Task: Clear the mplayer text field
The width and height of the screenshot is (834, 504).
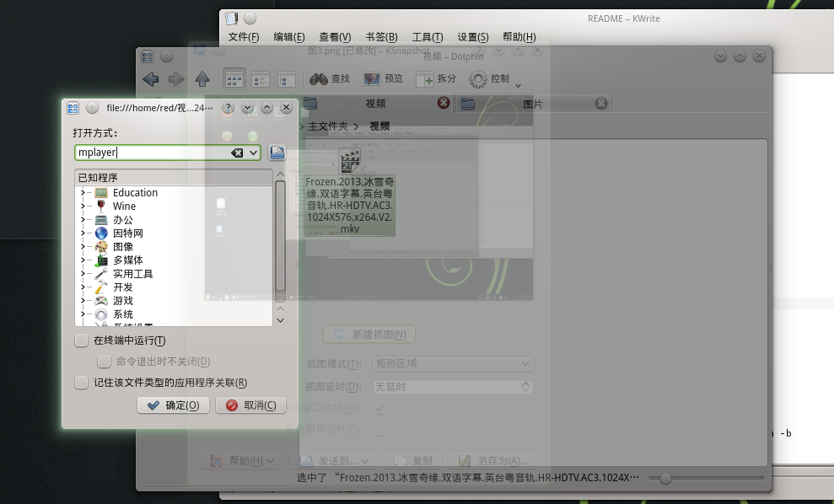Action: pyautogui.click(x=237, y=153)
